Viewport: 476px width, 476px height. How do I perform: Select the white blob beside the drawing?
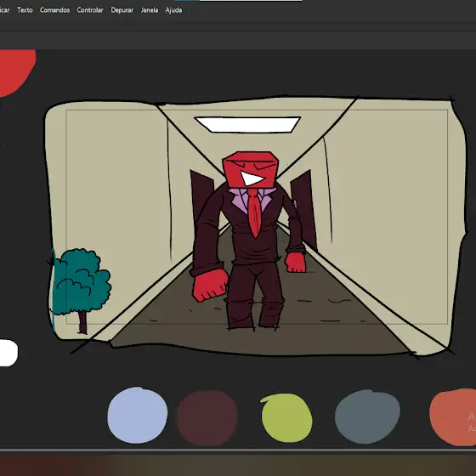click(x=8, y=353)
